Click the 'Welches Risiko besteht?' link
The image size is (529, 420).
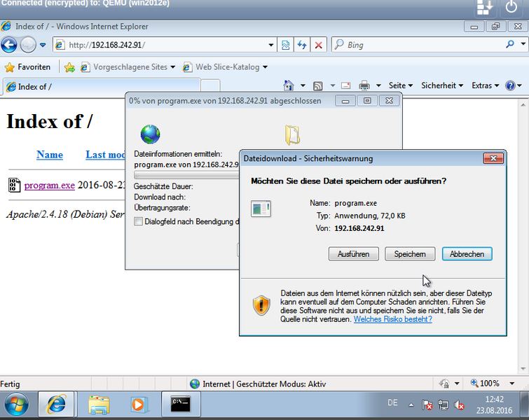coord(392,319)
